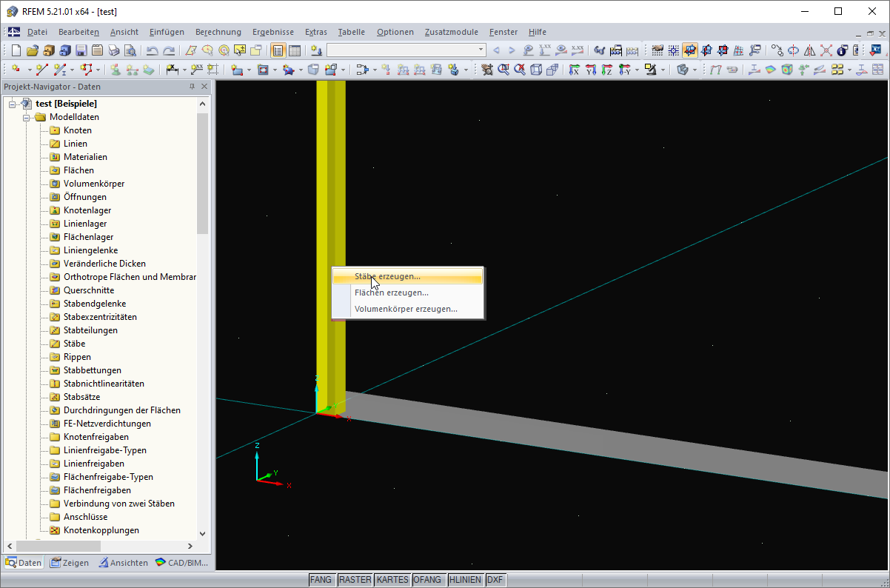Click the navigator vertical scrollbar down arrow

click(x=203, y=533)
